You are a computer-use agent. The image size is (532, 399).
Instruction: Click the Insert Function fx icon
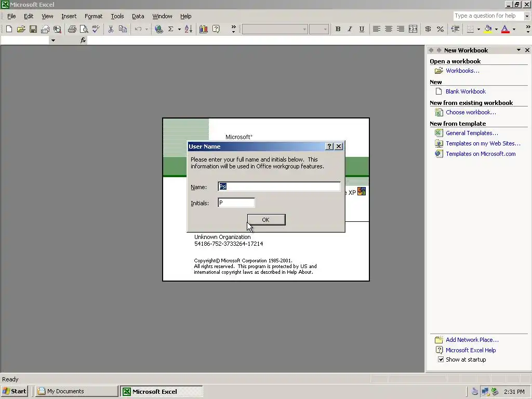pos(83,41)
